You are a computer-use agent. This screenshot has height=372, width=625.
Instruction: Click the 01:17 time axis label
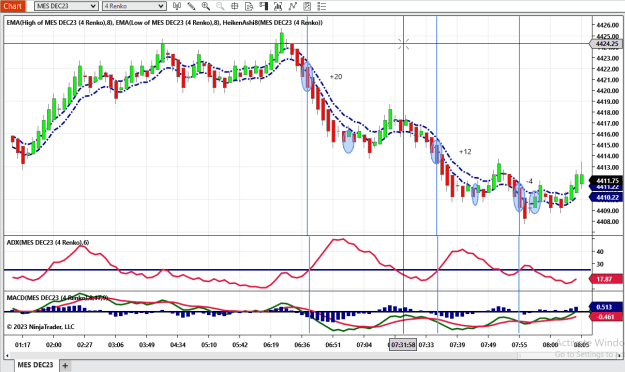coord(22,344)
